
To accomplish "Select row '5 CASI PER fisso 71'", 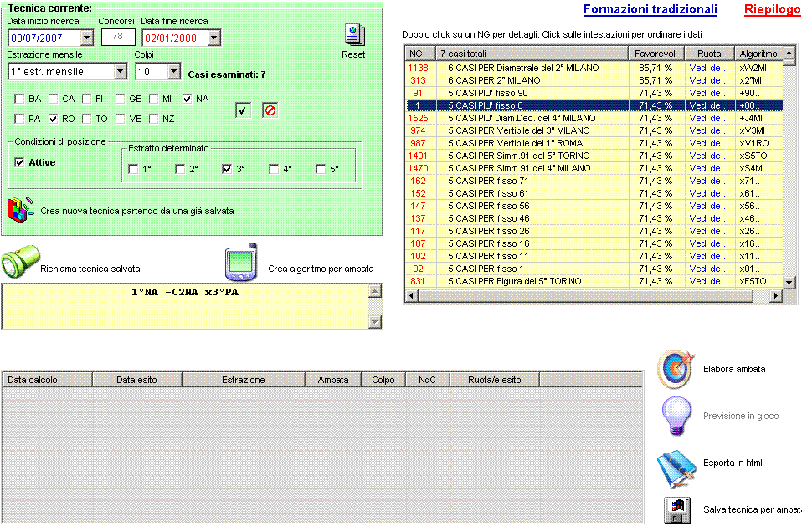I will click(594, 181).
